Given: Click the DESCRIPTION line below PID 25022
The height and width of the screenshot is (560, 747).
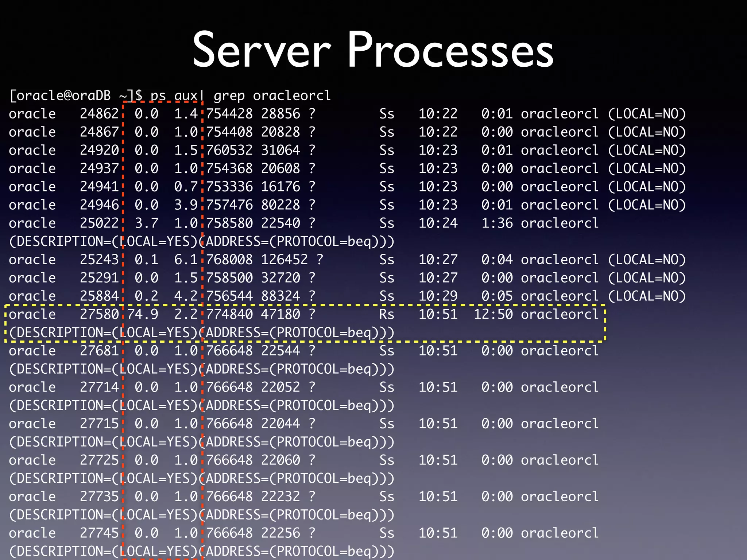Looking at the screenshot, I should (x=202, y=241).
